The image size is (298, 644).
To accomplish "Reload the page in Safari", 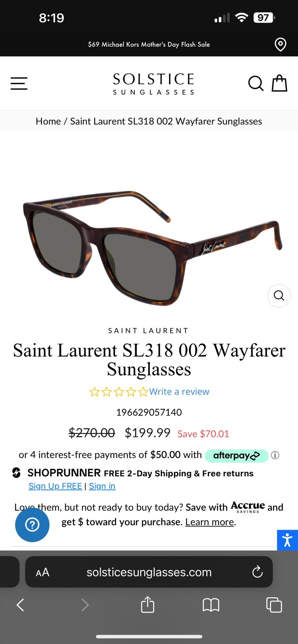I will coord(257,572).
